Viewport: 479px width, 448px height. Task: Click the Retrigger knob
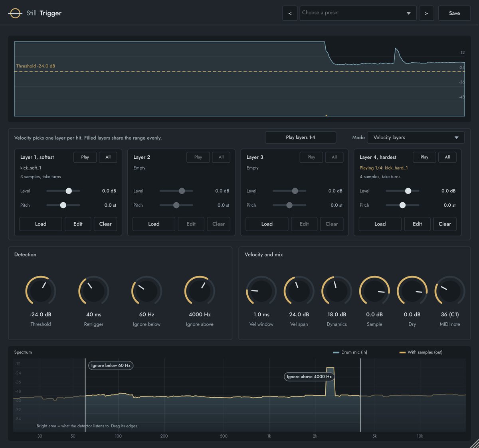[x=94, y=291]
